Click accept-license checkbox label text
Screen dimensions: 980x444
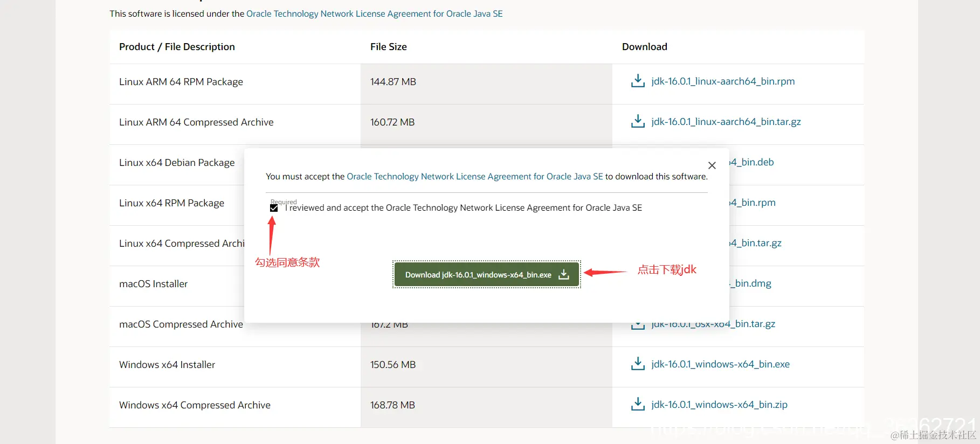click(464, 208)
